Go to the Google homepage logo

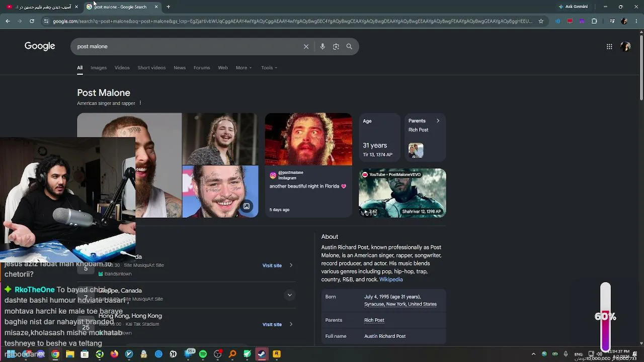tap(40, 46)
